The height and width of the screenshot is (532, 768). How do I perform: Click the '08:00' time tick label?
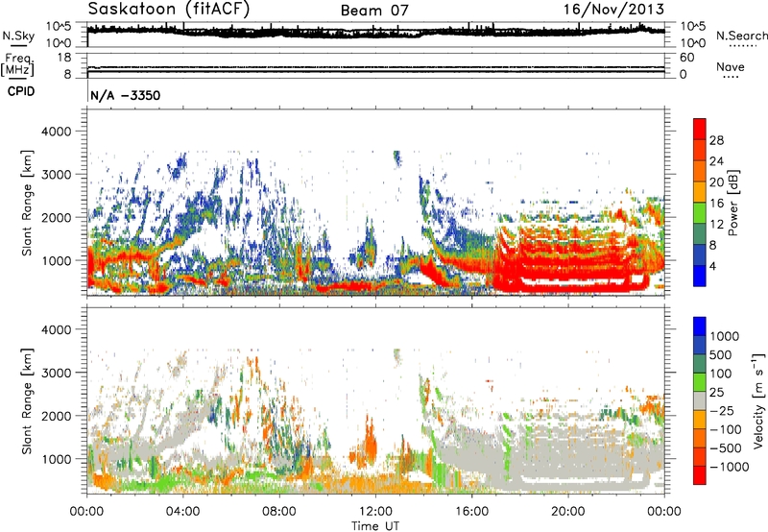point(278,512)
